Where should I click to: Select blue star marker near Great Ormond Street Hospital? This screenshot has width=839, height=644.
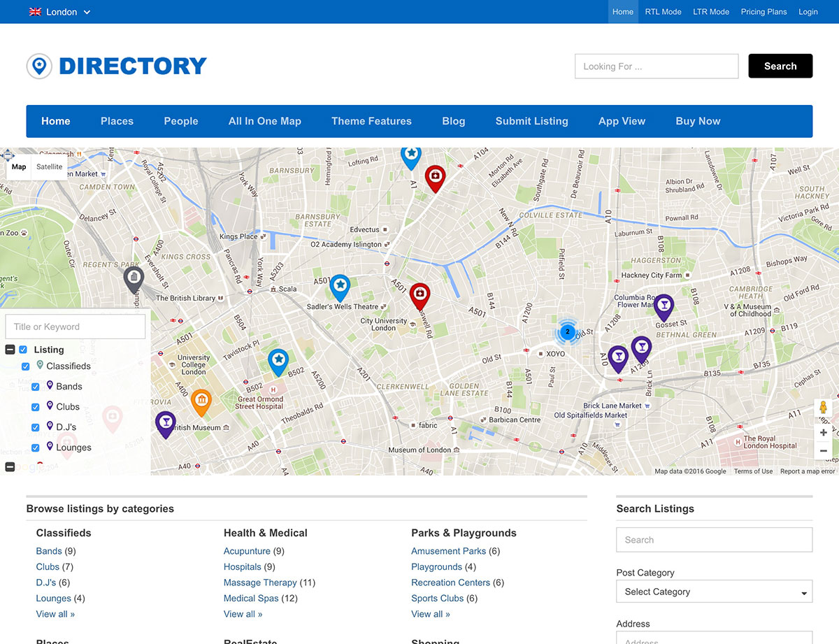tap(278, 362)
